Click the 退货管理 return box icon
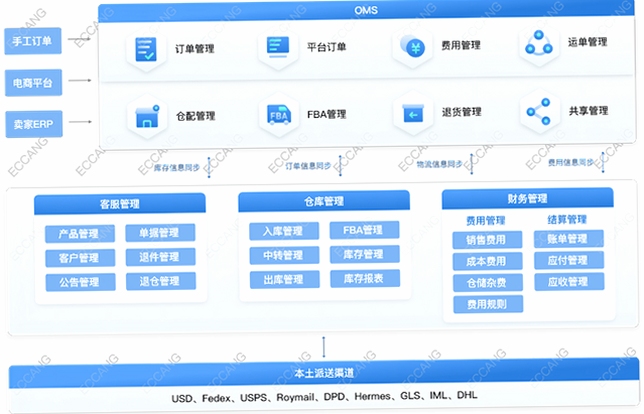Viewport: 644px width, 414px height. coord(413,113)
